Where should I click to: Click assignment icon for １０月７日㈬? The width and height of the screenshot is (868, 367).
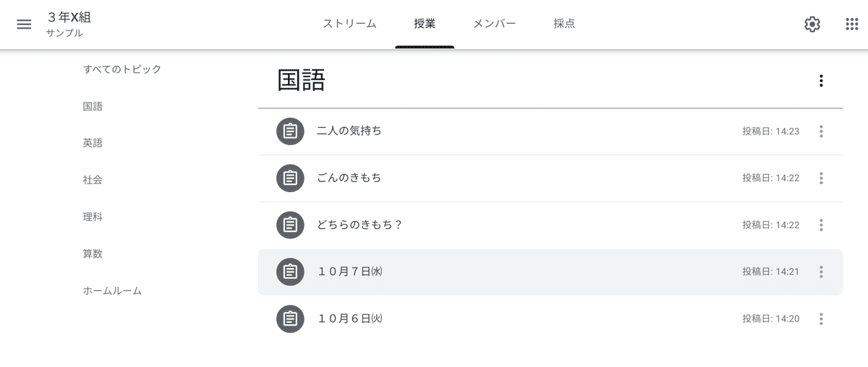coord(290,272)
